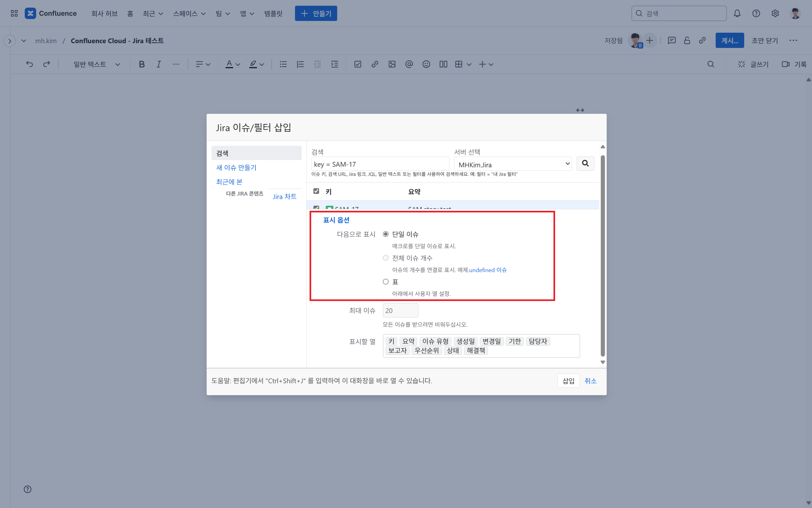Insert an image or file

392,64
